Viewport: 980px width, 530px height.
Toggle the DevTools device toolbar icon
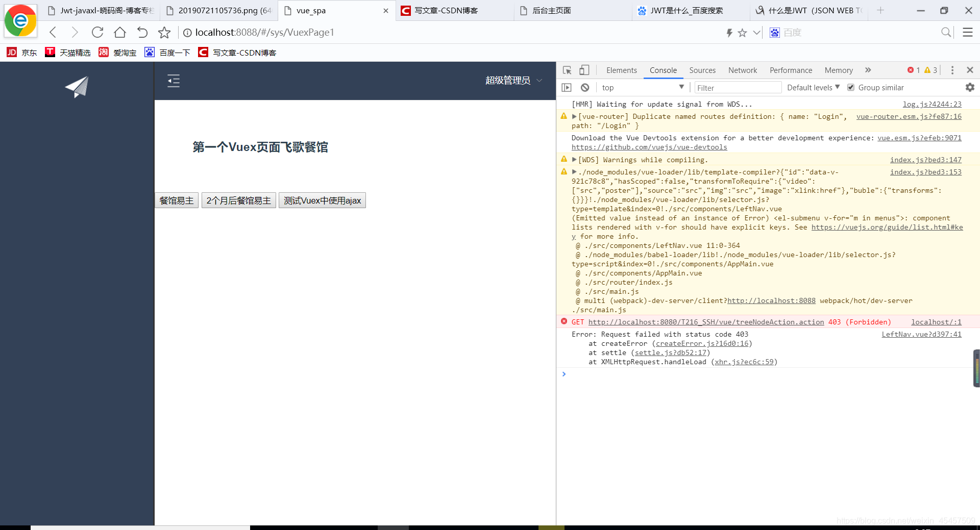584,70
